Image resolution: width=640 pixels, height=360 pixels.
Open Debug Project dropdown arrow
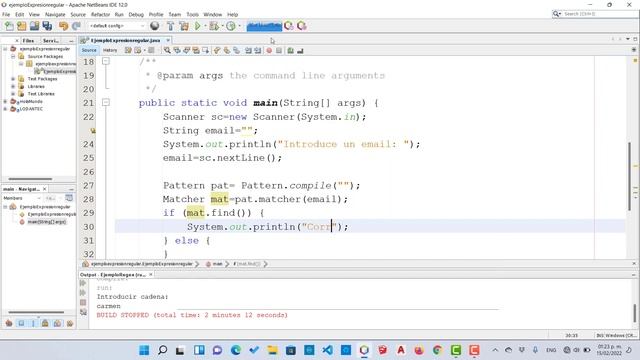(222, 26)
